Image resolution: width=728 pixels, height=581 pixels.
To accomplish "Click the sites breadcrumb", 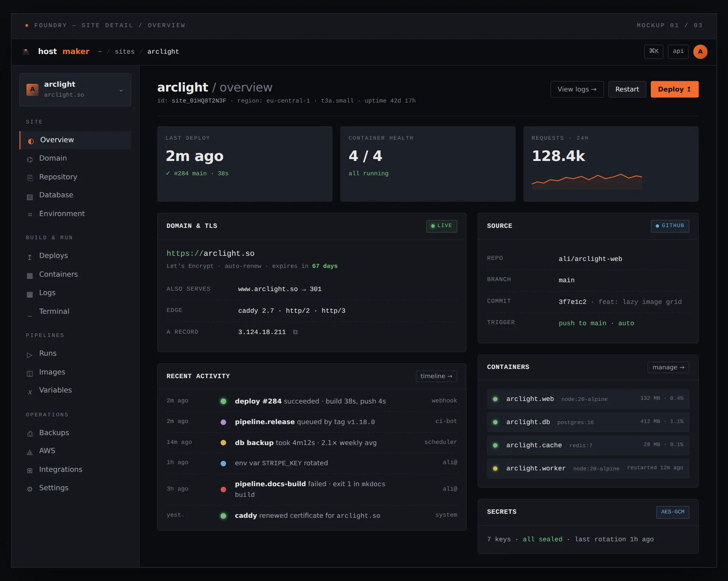I will (x=125, y=52).
